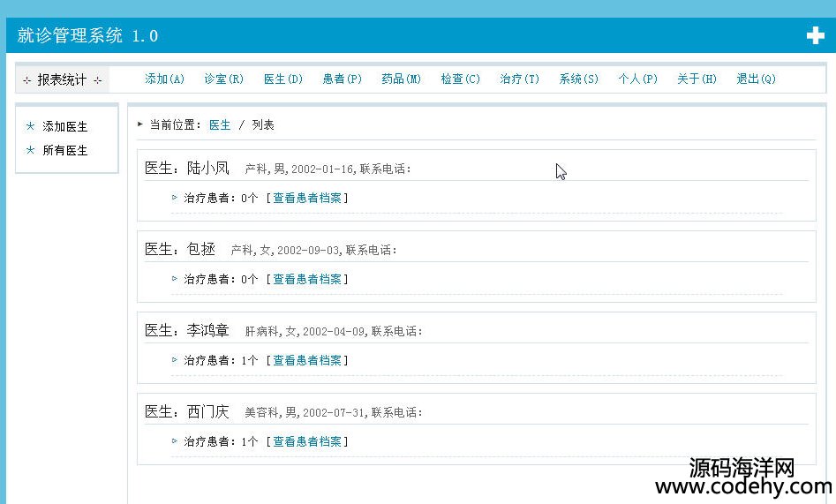Click the 列表 breadcrumb text
The image size is (836, 504).
(x=263, y=124)
